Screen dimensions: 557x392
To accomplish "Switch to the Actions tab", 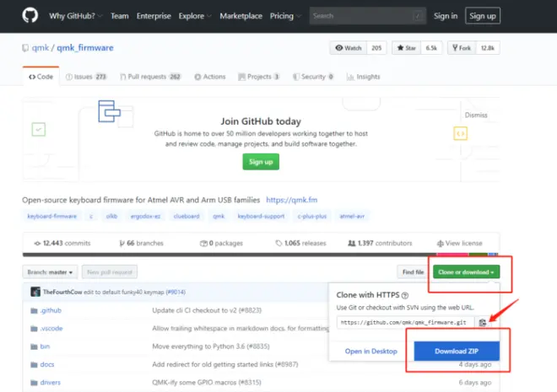I will pyautogui.click(x=210, y=77).
